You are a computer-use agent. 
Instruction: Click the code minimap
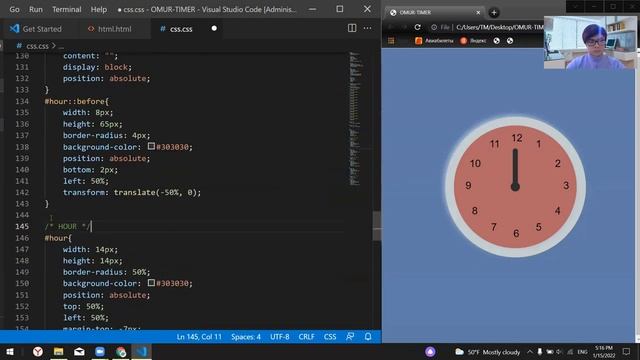click(355, 118)
